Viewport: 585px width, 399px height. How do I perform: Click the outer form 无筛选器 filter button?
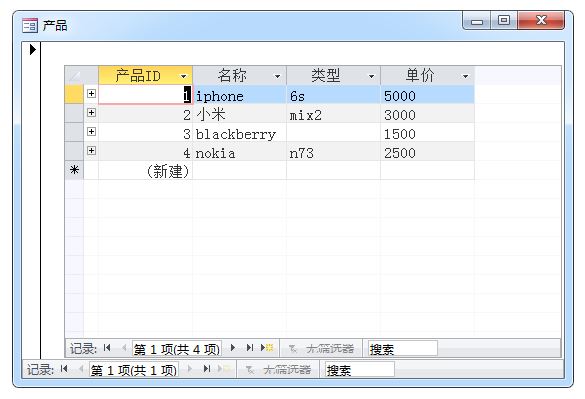click(x=278, y=370)
